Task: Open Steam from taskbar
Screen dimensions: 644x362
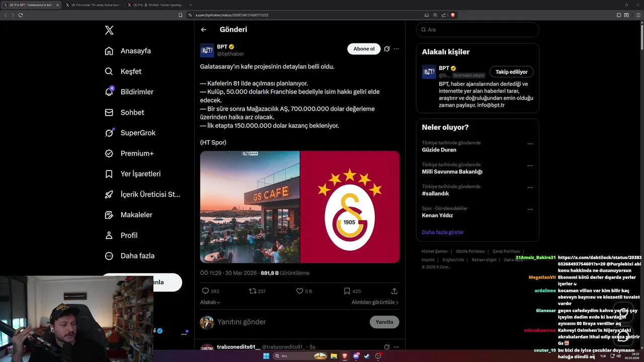Action: (367, 356)
